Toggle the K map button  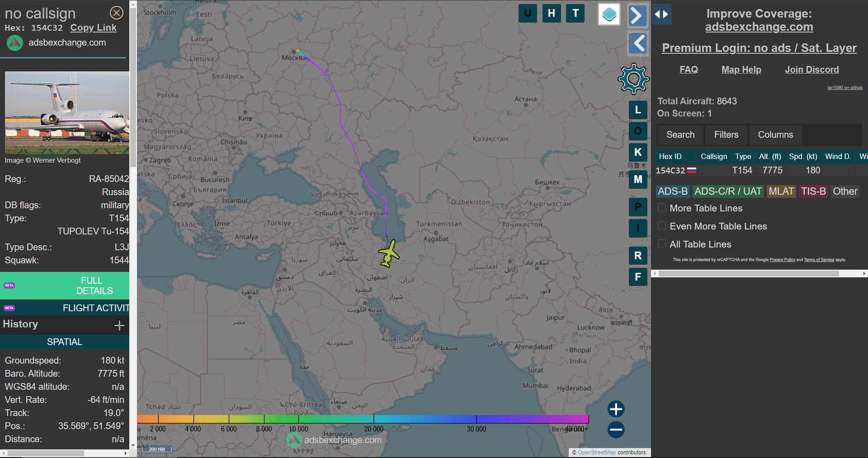[638, 152]
